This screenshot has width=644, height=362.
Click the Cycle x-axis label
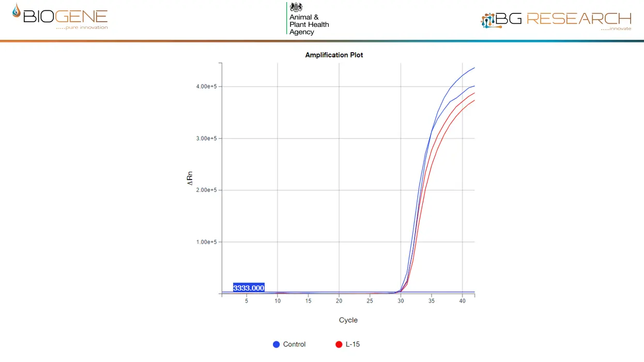348,320
